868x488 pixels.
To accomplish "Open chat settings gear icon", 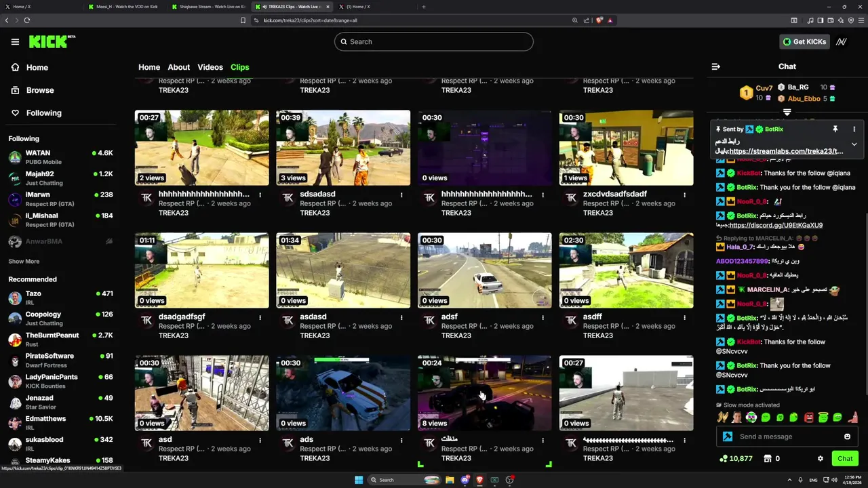I will coord(820,459).
